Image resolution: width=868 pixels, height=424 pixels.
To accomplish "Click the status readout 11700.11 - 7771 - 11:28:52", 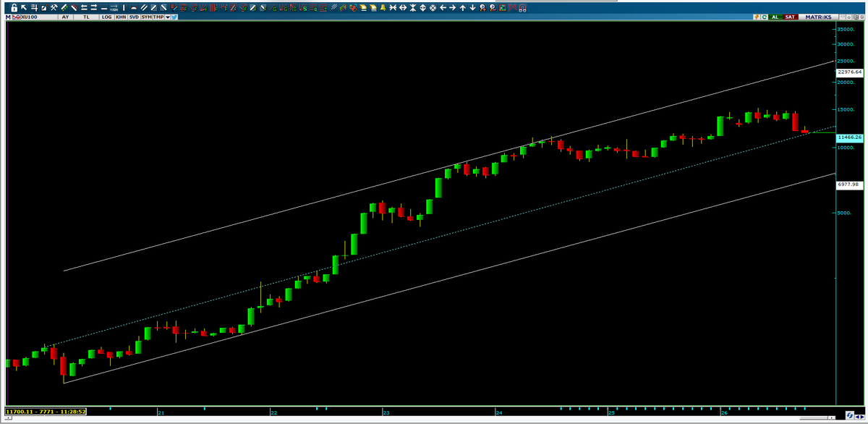I will (x=46, y=412).
